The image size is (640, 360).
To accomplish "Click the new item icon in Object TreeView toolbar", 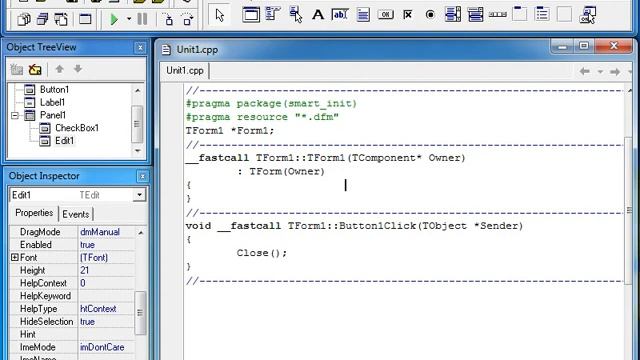I will (16, 69).
